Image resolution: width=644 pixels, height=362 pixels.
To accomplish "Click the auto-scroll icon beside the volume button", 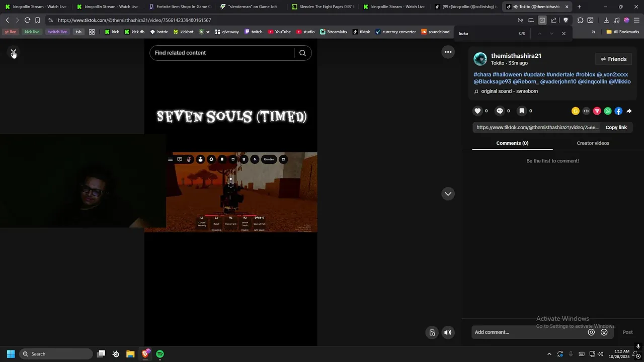I will (x=432, y=332).
